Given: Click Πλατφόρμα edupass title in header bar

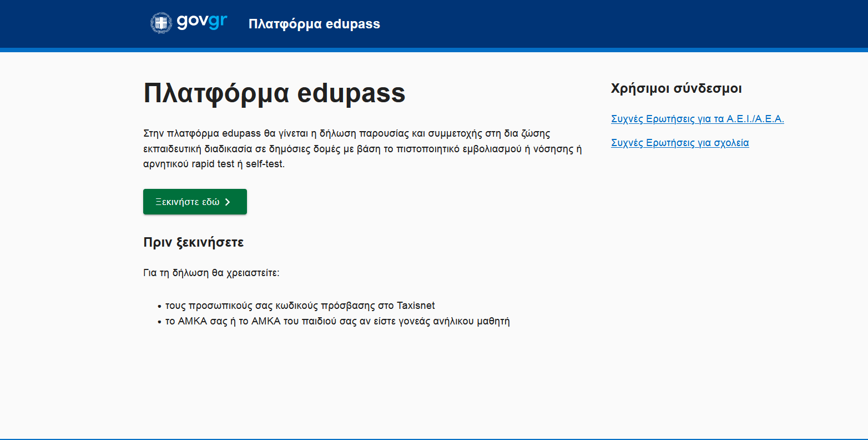Looking at the screenshot, I should coord(314,24).
